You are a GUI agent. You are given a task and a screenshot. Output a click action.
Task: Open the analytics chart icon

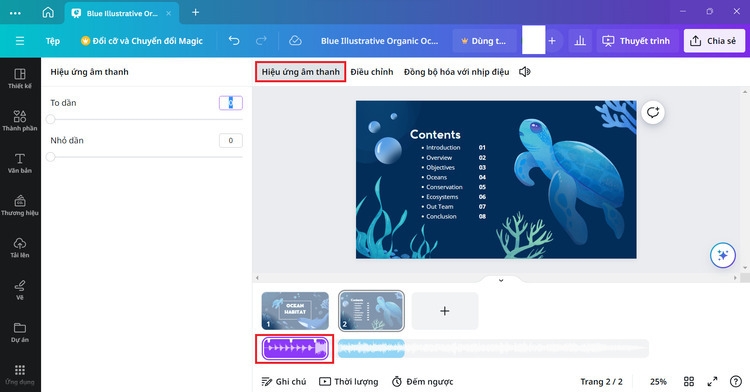point(580,41)
